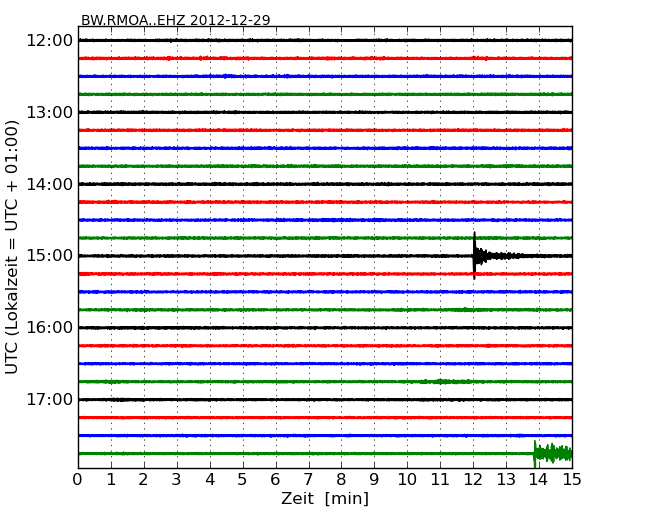Image resolution: width=650 pixels, height=520 pixels.
Task: Select the 16:00 y-axis tick label
Action: coord(49,328)
